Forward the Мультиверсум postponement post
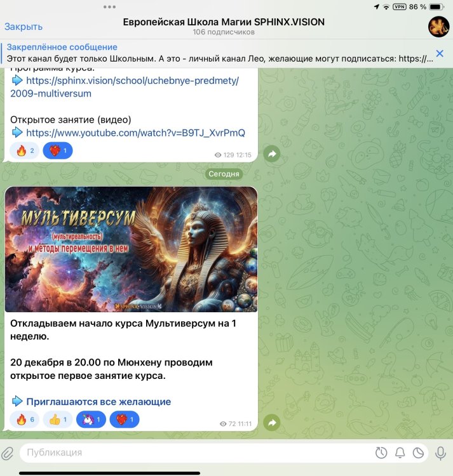Viewport: 453px width, 476px height. click(x=272, y=422)
